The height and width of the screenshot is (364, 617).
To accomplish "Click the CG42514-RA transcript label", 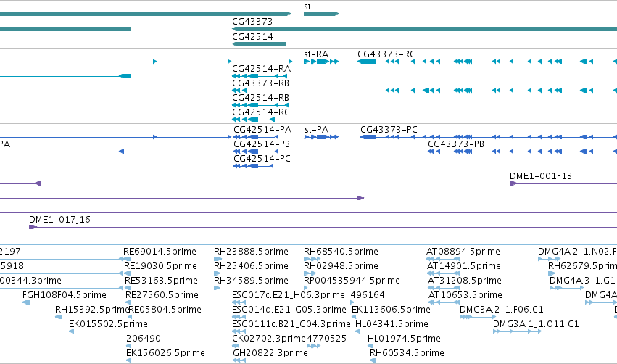I will [262, 69].
